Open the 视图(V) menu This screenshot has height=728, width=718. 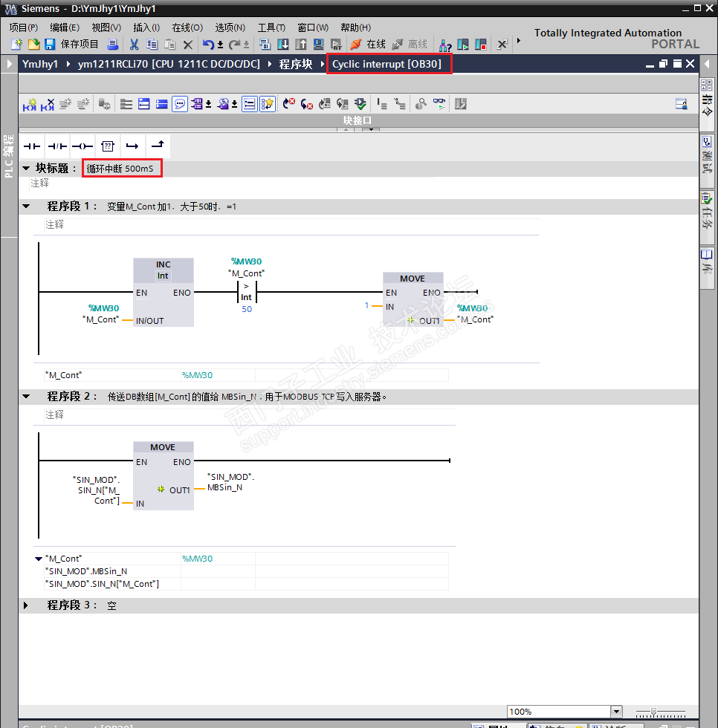106,27
